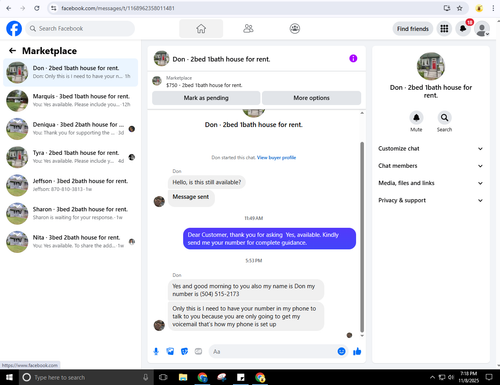Click the chat scroll down arrow

coord(362,336)
